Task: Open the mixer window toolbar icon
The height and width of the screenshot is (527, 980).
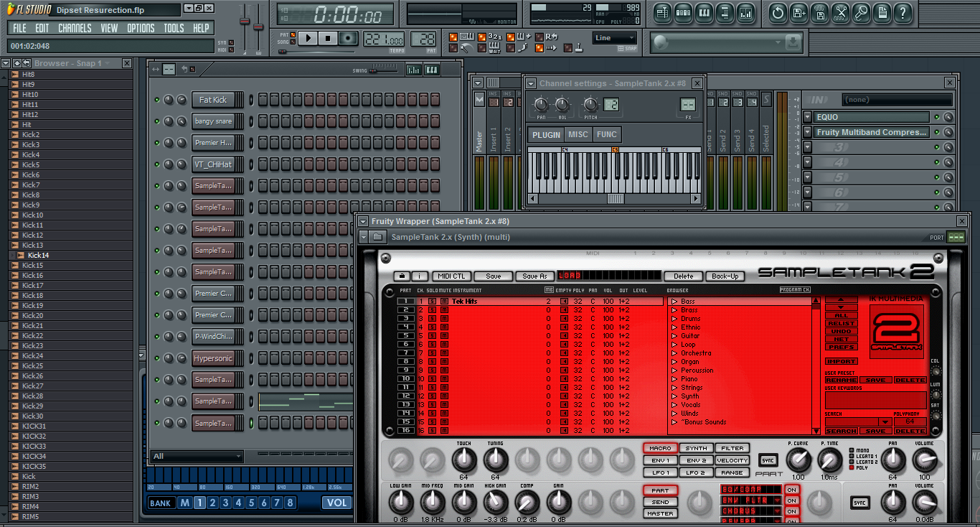Action: (x=746, y=12)
